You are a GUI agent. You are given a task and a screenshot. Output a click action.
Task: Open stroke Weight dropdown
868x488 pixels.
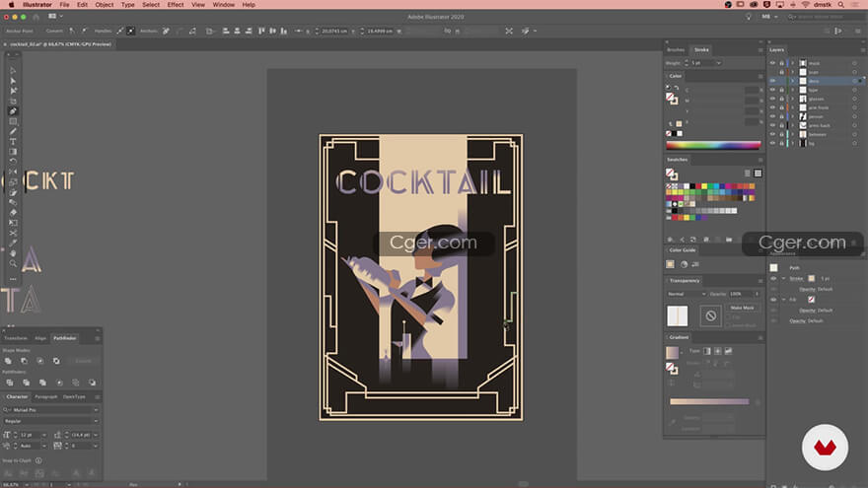tap(718, 63)
